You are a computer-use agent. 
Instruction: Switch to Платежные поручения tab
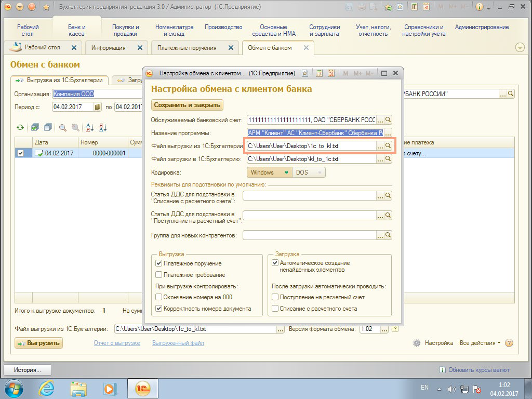[x=187, y=48]
